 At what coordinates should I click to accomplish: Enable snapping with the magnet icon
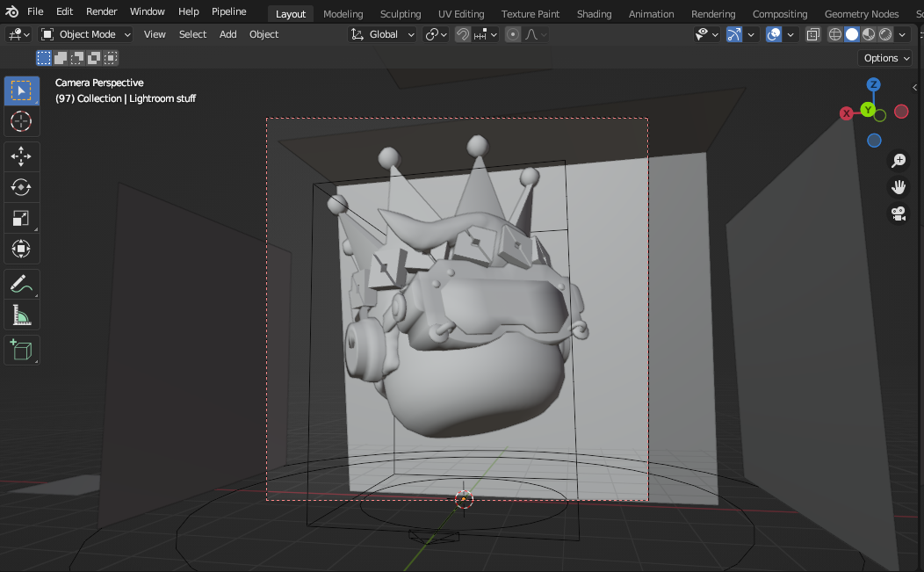[462, 34]
